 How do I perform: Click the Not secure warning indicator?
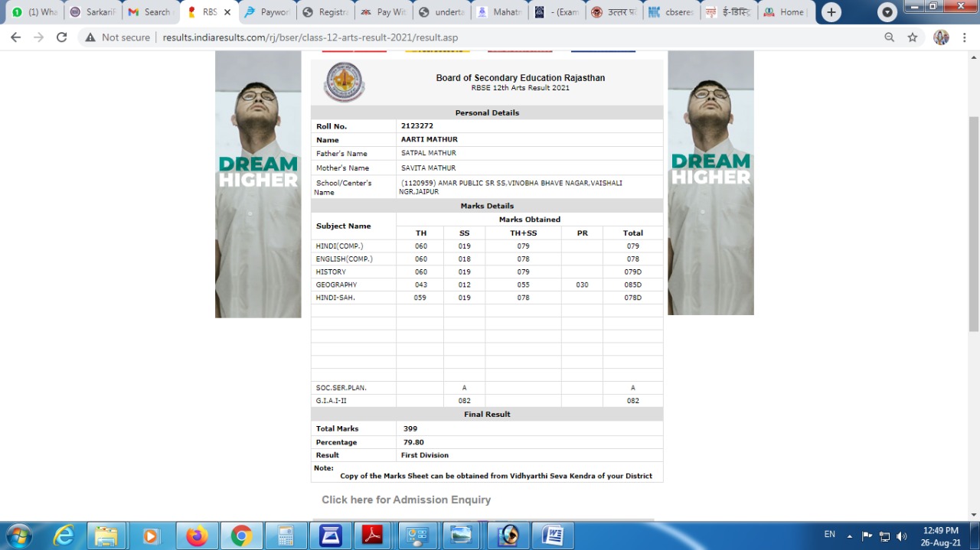(117, 37)
